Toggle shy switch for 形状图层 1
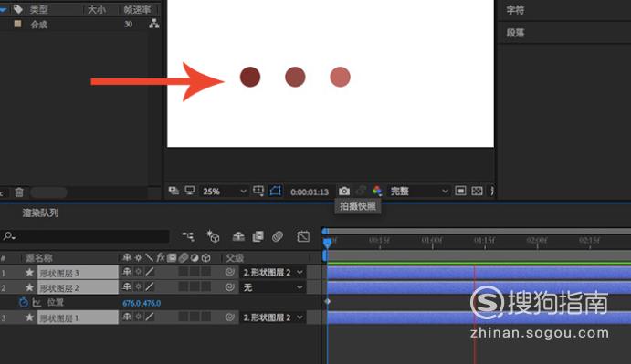631x364 pixels. 127,317
